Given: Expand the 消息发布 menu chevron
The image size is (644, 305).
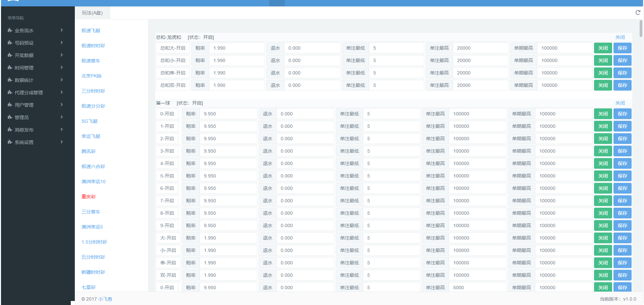Looking at the screenshot, I should tap(62, 130).
